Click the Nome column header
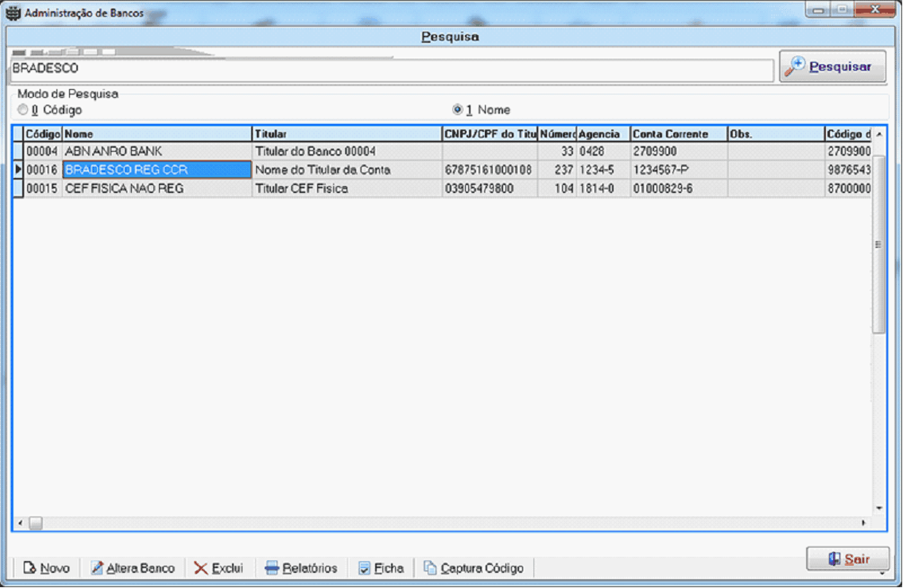Screen dimensions: 903x588 coord(157,134)
